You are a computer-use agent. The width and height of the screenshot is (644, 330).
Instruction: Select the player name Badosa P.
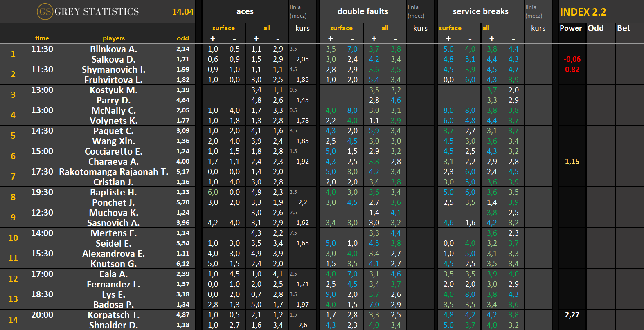[113, 305]
